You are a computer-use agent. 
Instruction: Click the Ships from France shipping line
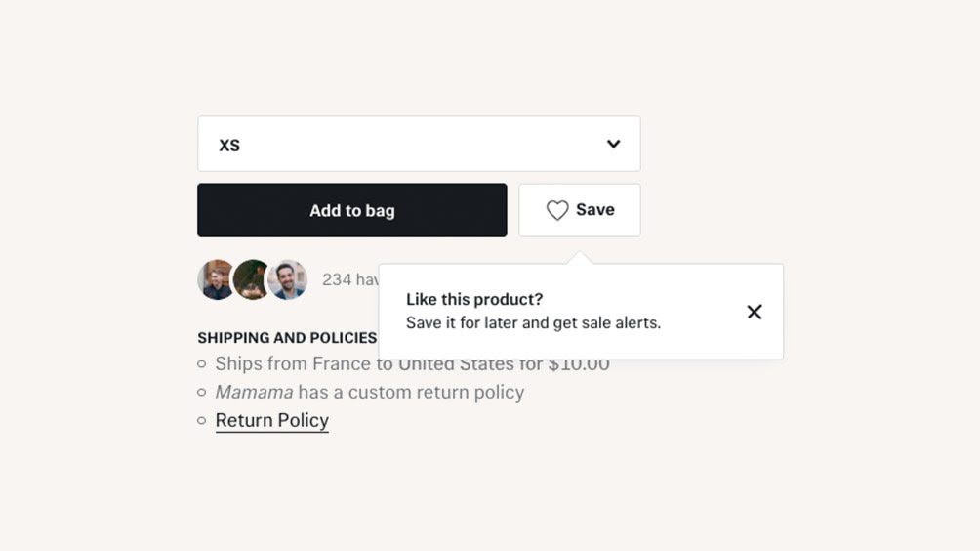coord(412,363)
